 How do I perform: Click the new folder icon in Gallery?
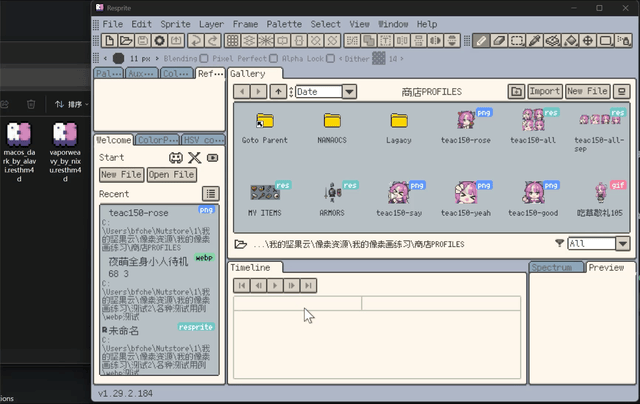pos(516,92)
